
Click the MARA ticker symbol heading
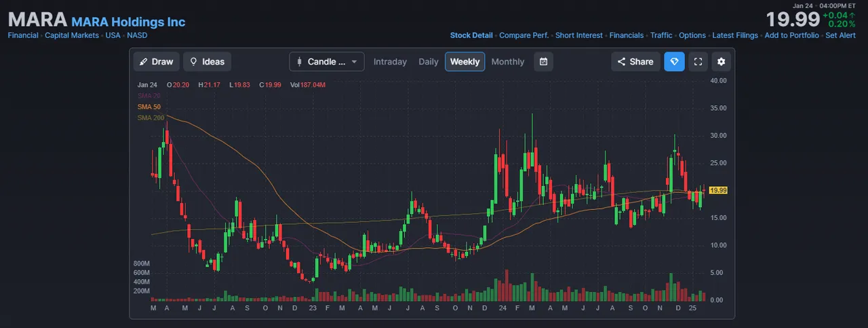pyautogui.click(x=37, y=20)
